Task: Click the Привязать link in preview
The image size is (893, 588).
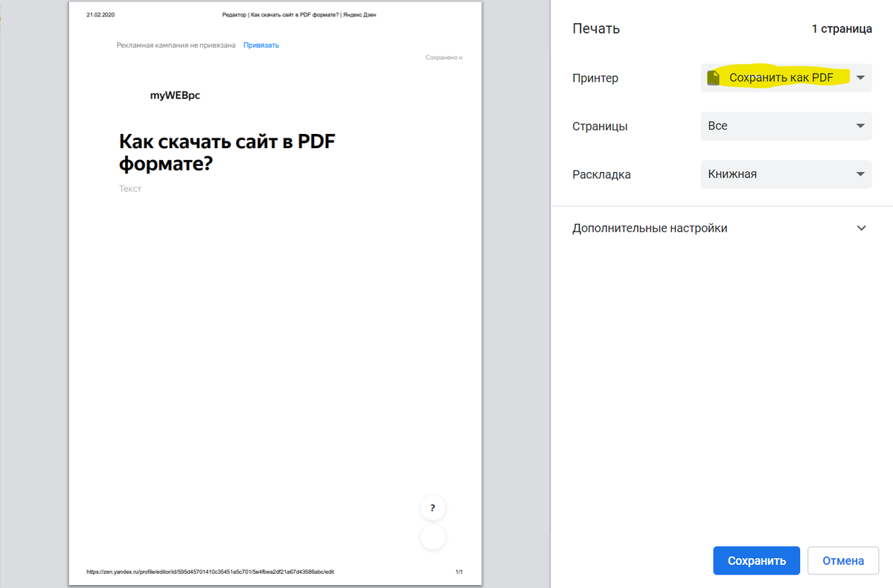Action: (261, 45)
